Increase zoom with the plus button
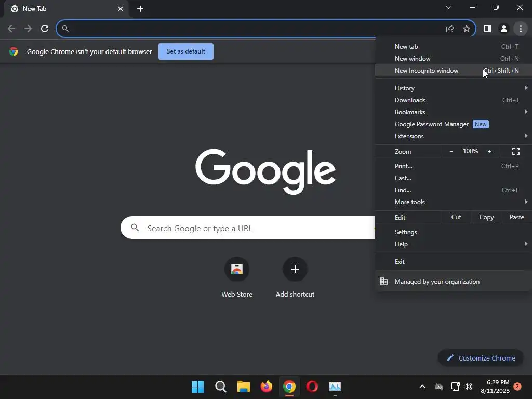Viewport: 532px width, 399px height. coord(489,151)
